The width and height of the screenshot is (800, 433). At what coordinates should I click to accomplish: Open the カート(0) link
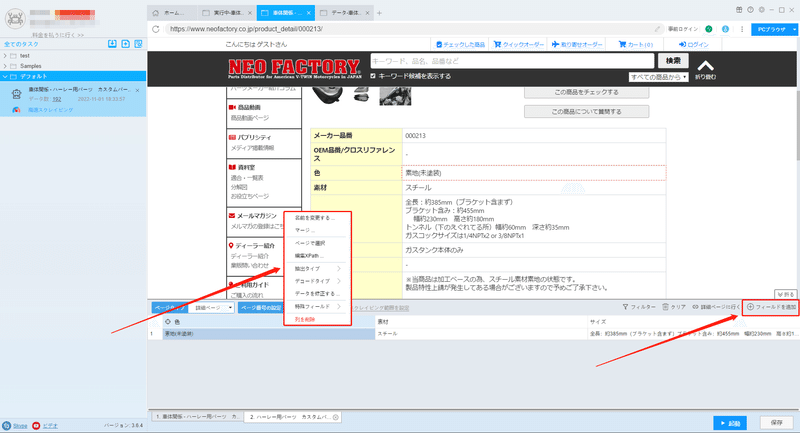coord(636,45)
